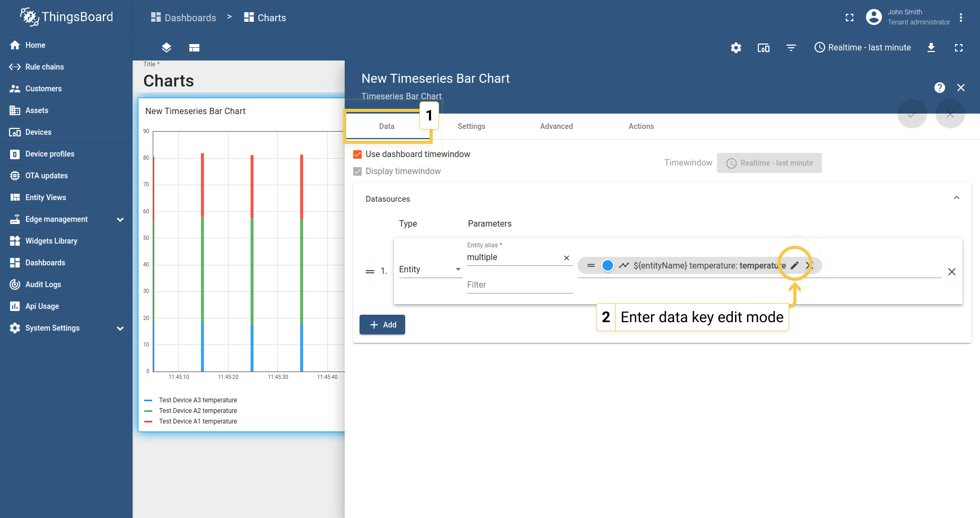Disable Use dashboard timewindow checkbox
This screenshot has width=980, height=518.
pos(357,154)
